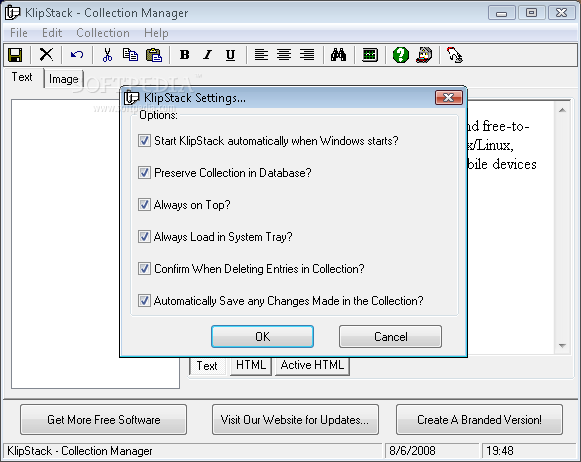Open the Collection menu
Viewport: 581px width, 462px height.
pos(103,33)
